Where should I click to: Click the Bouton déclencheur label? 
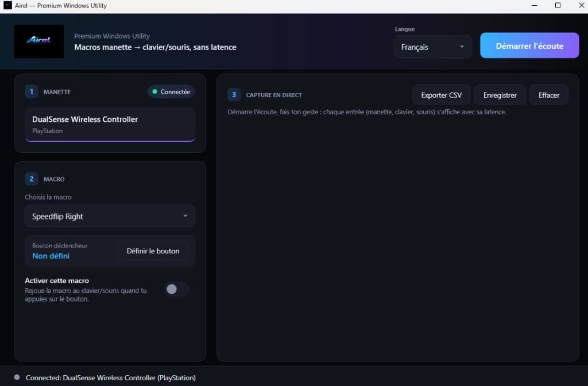(x=60, y=245)
